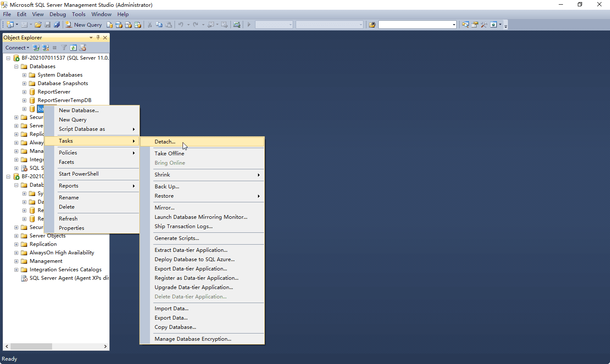Open the File menu
Viewport: 610px width, 364px height.
[7, 14]
